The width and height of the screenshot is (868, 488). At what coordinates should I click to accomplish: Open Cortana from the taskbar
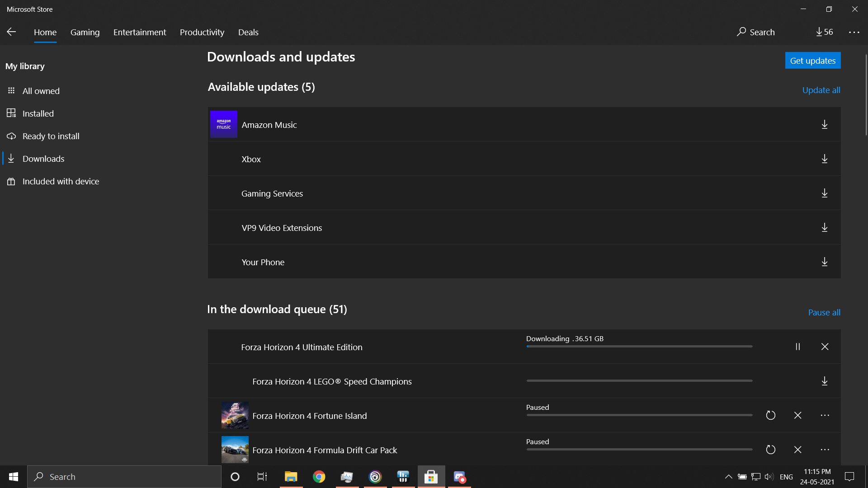click(x=235, y=477)
